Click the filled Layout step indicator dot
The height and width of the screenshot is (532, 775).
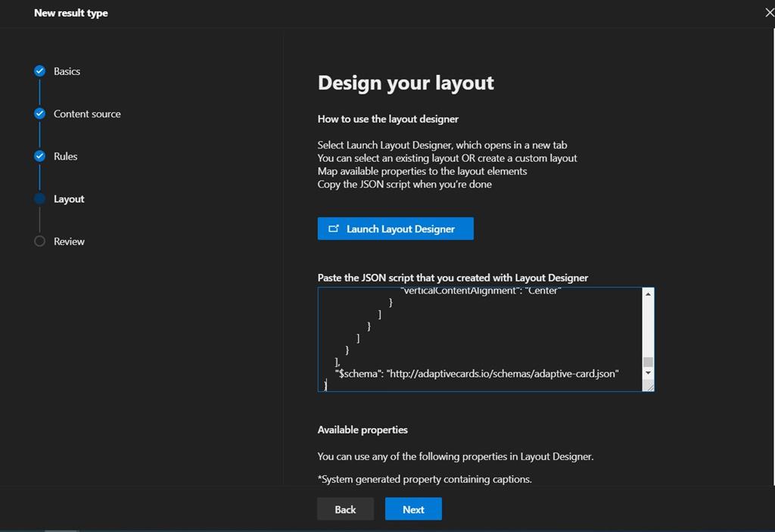point(39,198)
